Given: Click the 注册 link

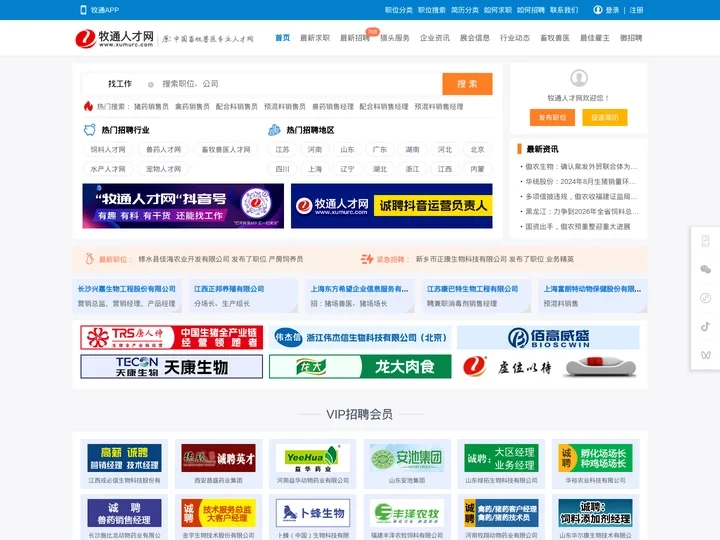Looking at the screenshot, I should click(x=636, y=10).
